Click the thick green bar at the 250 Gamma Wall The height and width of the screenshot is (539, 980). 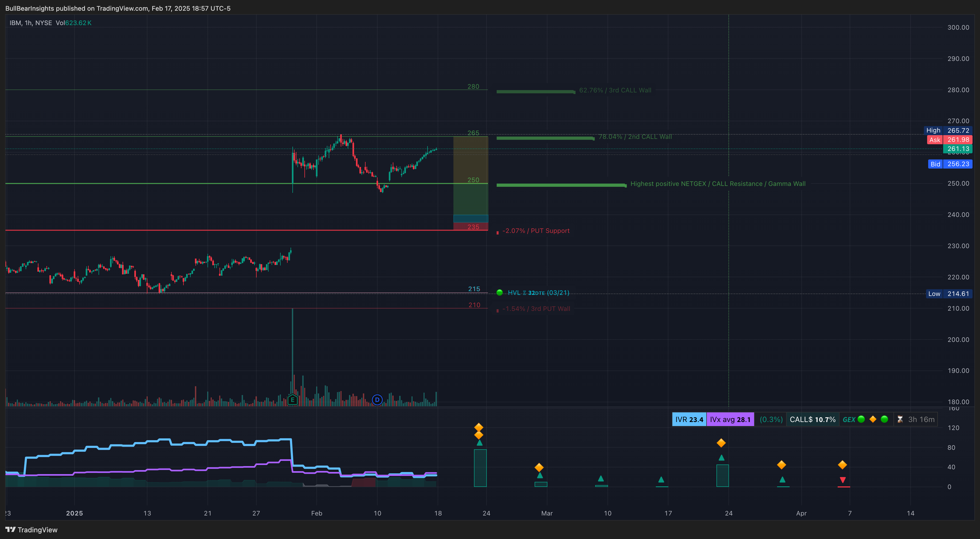pyautogui.click(x=562, y=185)
